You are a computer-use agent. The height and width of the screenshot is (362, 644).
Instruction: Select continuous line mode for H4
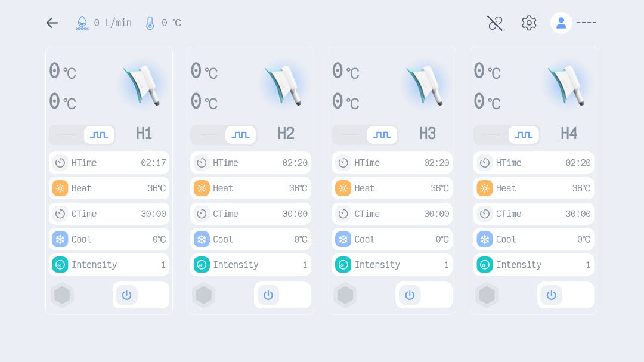pos(492,135)
